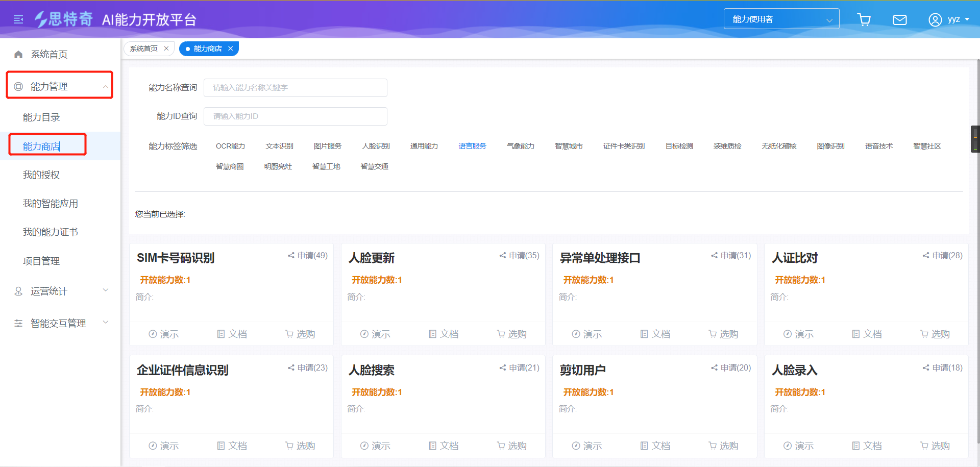The image size is (980, 467).
Task: Filter by 文本识别 tag
Action: tap(279, 146)
